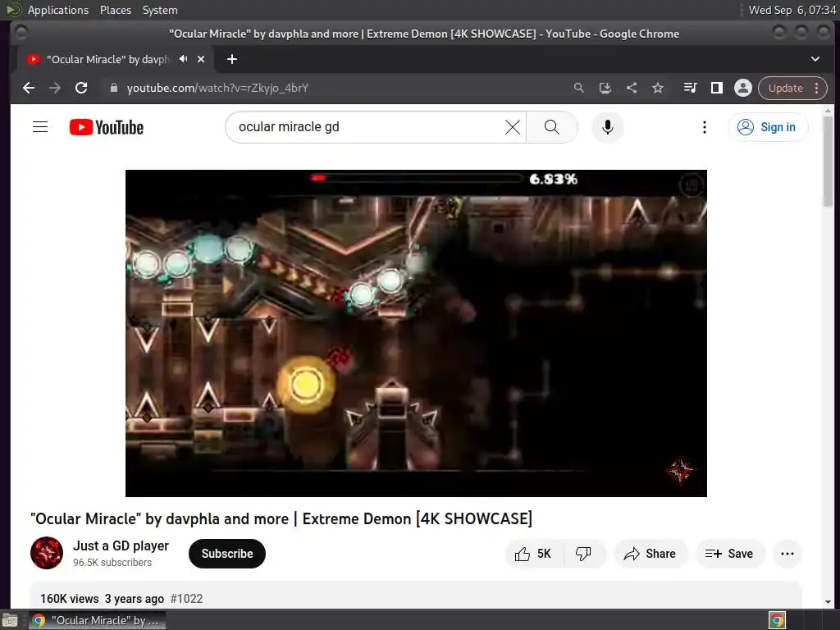Open the Applications menu
Viewport: 840px width, 630px height.
pos(58,10)
